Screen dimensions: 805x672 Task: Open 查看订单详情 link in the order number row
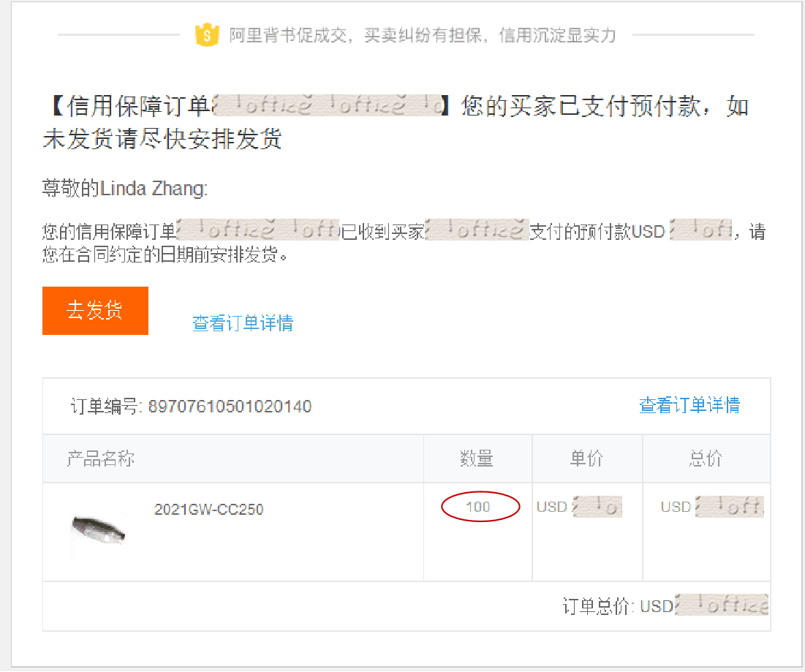[x=689, y=405]
